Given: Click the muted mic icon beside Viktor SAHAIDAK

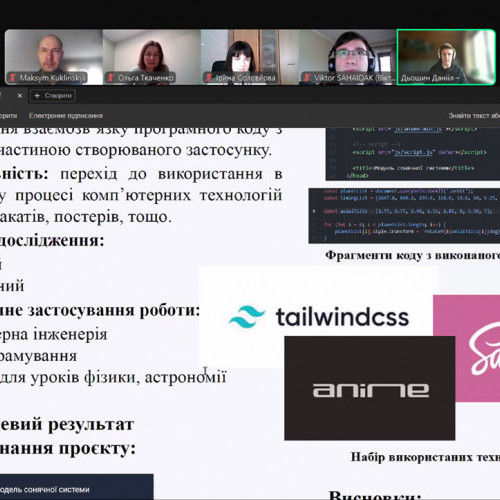Looking at the screenshot, I should point(307,78).
